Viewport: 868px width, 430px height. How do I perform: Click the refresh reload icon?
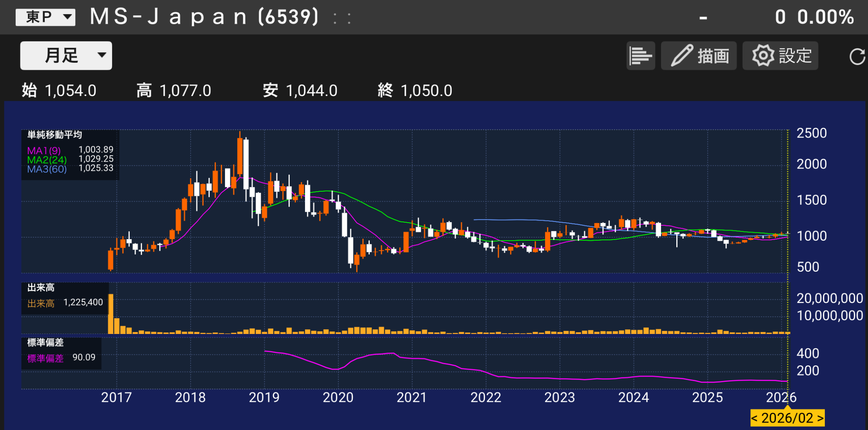pos(857,56)
